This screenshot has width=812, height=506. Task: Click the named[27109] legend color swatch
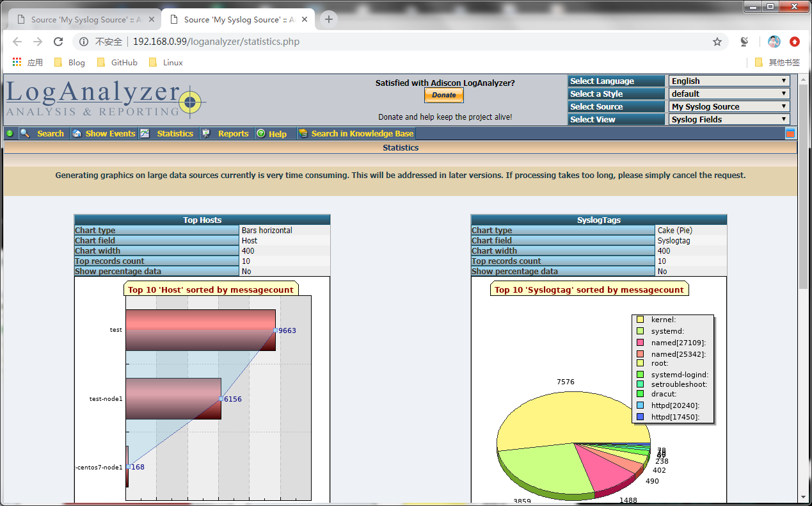click(x=640, y=343)
